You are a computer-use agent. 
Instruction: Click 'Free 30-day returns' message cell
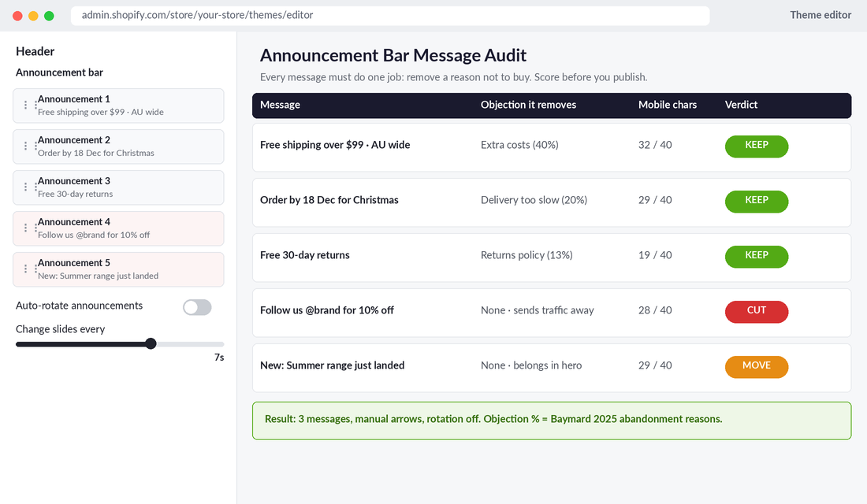point(305,255)
